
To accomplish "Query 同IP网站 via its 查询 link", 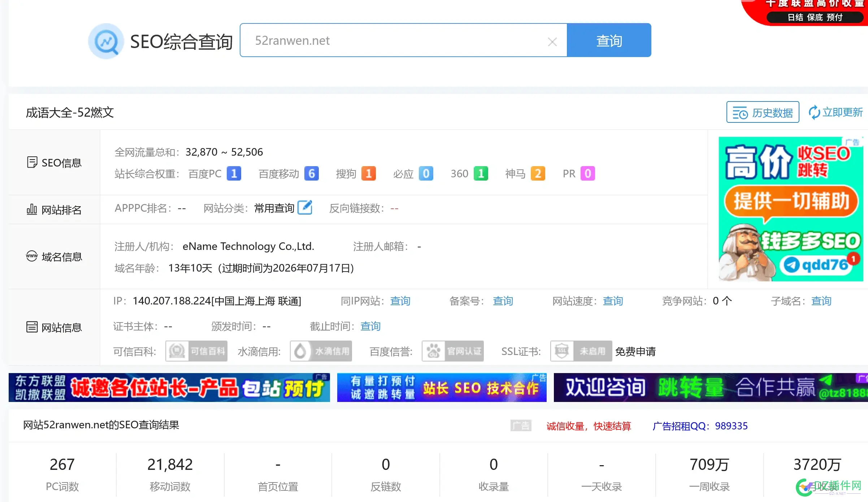I will (400, 301).
